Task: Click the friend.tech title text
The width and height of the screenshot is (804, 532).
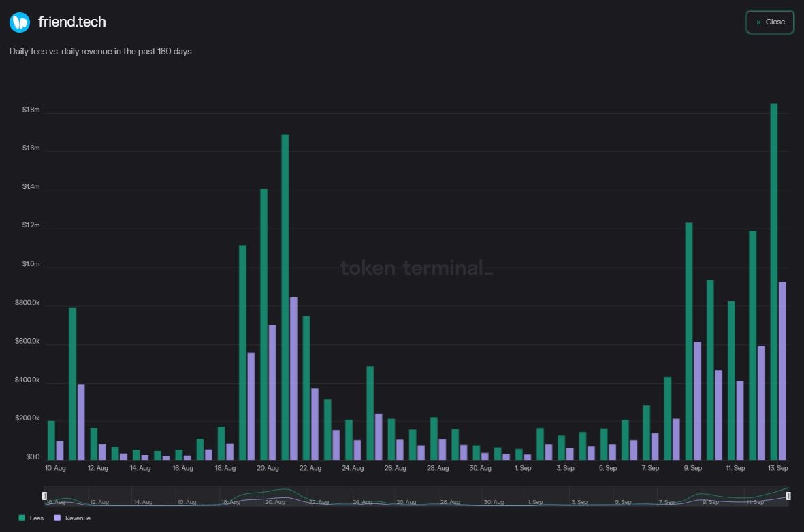Action: tap(71, 22)
